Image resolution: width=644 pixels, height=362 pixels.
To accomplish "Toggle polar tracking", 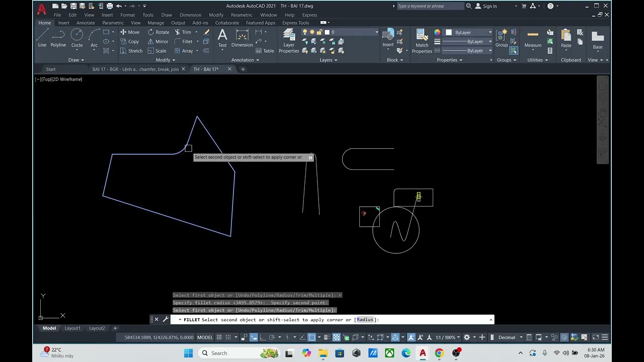I will tap(272, 337).
